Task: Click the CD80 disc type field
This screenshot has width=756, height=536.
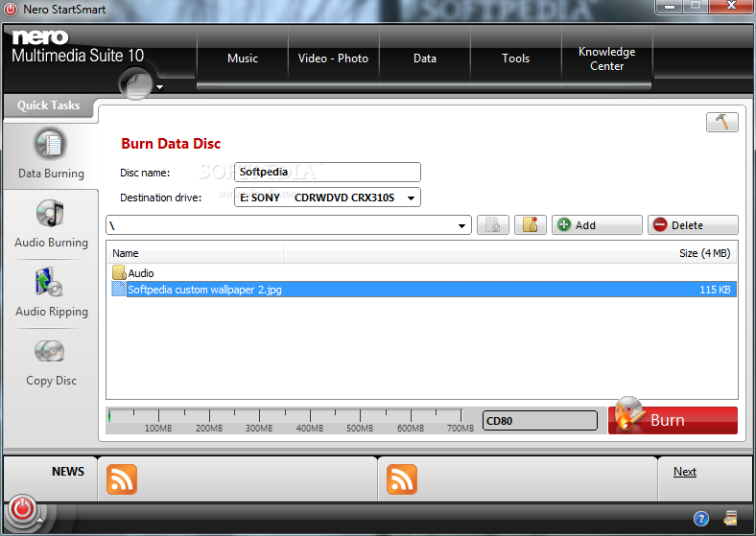Action: (540, 420)
